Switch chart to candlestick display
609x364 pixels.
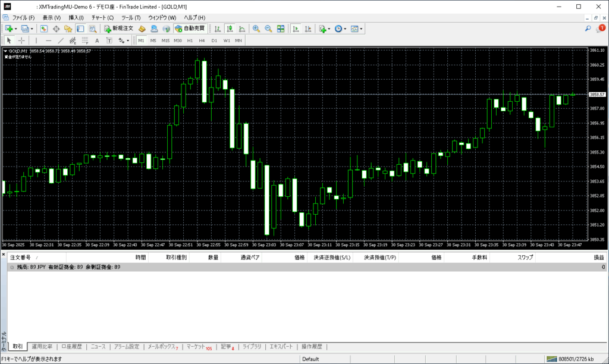click(x=229, y=29)
